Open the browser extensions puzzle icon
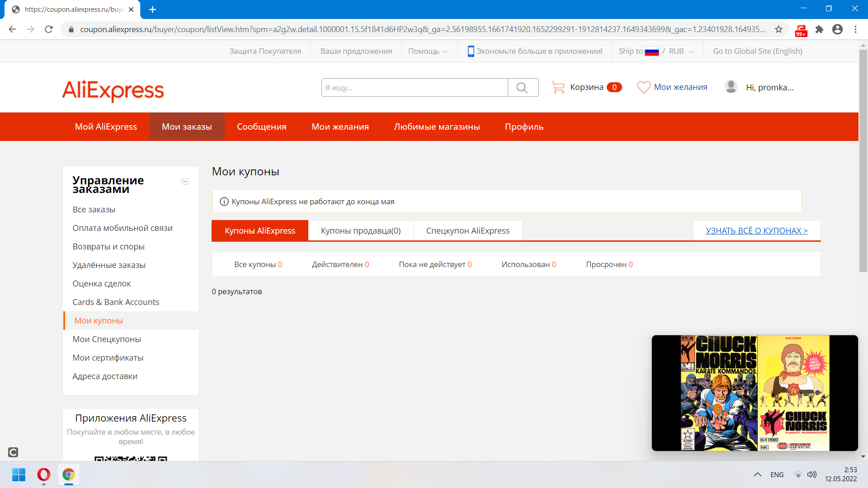868x488 pixels. coord(820,29)
